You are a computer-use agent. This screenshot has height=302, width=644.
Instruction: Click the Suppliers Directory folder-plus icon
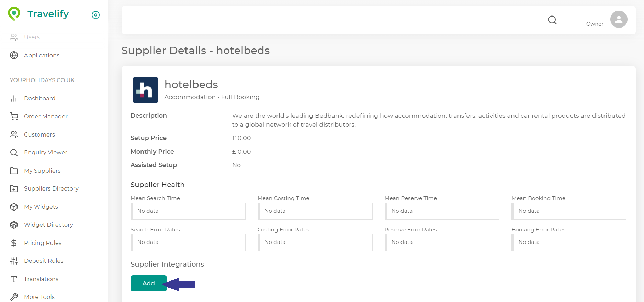pos(14,189)
